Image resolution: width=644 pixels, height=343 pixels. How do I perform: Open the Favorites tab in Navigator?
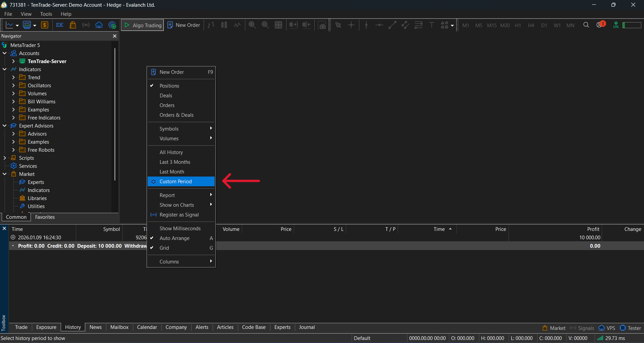click(x=45, y=217)
